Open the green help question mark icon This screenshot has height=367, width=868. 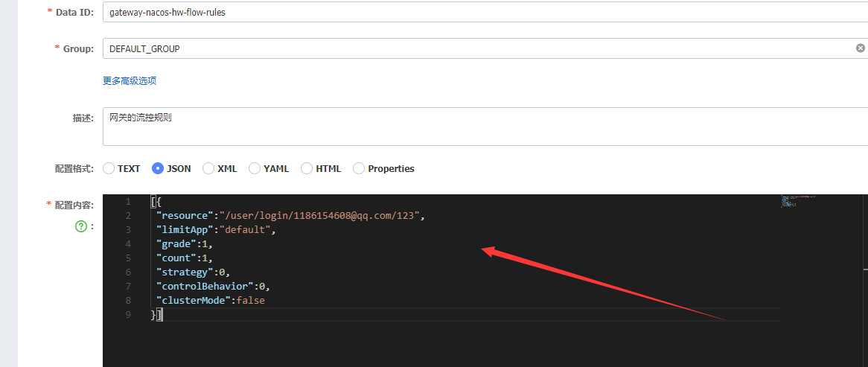click(81, 226)
